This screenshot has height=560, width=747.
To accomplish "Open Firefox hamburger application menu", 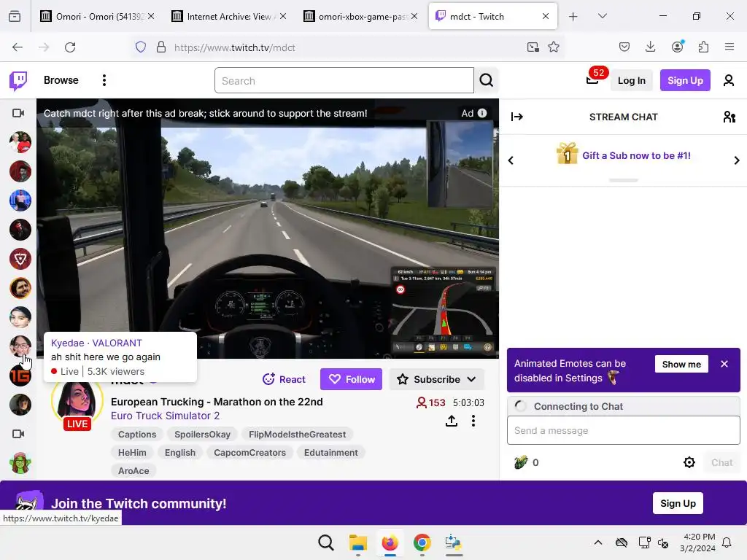I will click(x=729, y=47).
